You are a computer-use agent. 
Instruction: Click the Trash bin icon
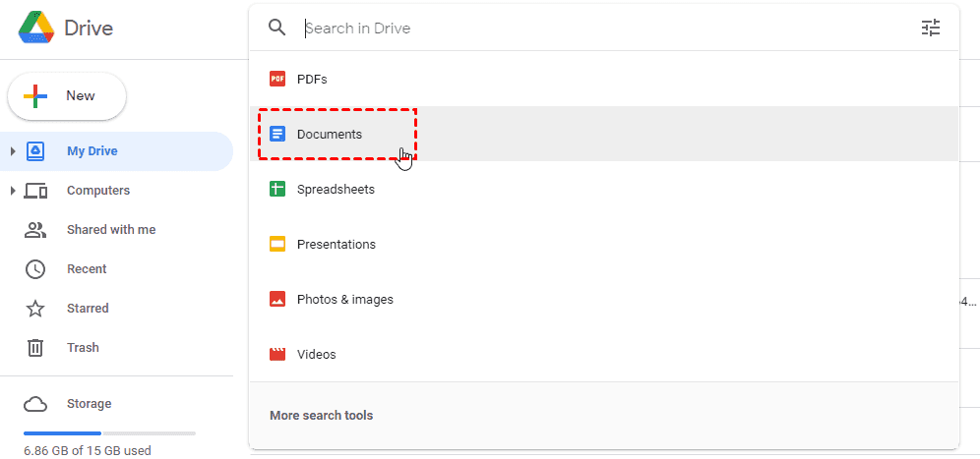tap(35, 348)
